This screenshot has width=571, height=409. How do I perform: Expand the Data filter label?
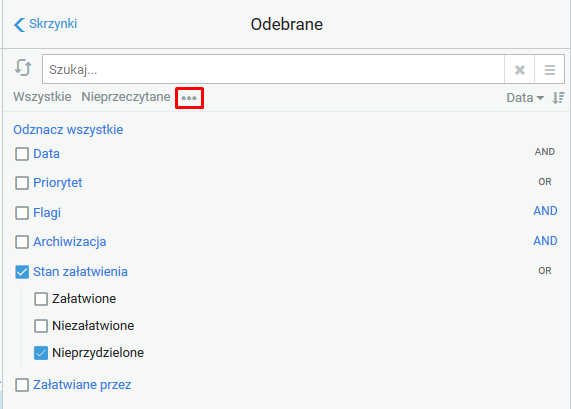[x=46, y=154]
